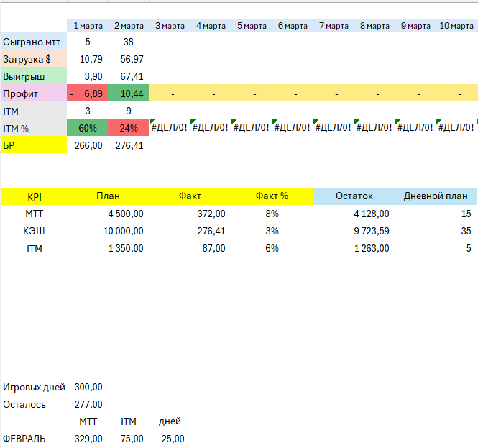The height and width of the screenshot is (448, 478).
Task: Select the '2 марта' date header cell
Action: tap(129, 26)
